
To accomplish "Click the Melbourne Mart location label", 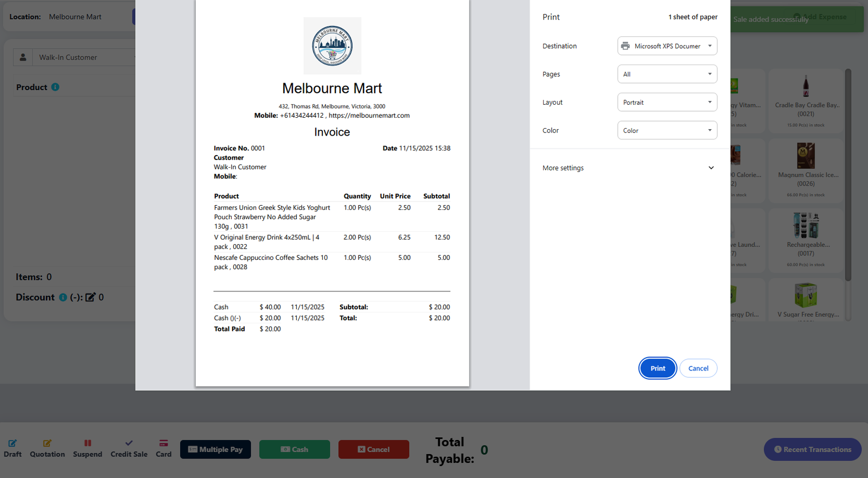I will coord(75,17).
